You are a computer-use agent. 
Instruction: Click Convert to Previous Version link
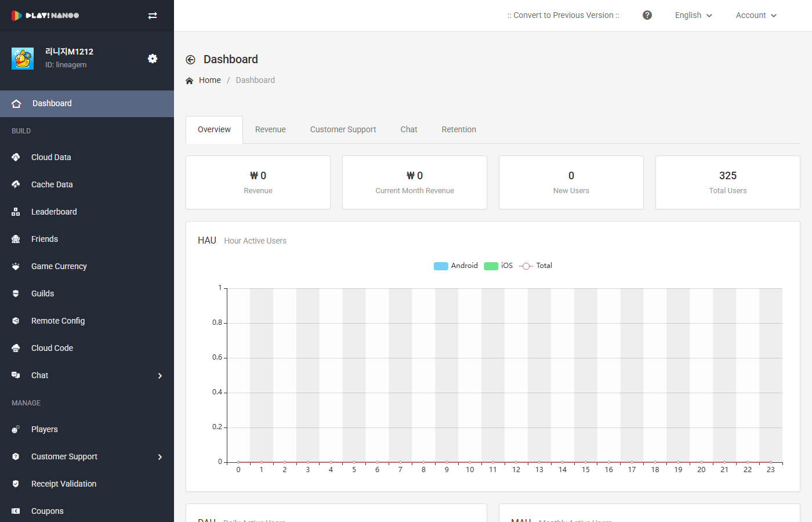(563, 15)
